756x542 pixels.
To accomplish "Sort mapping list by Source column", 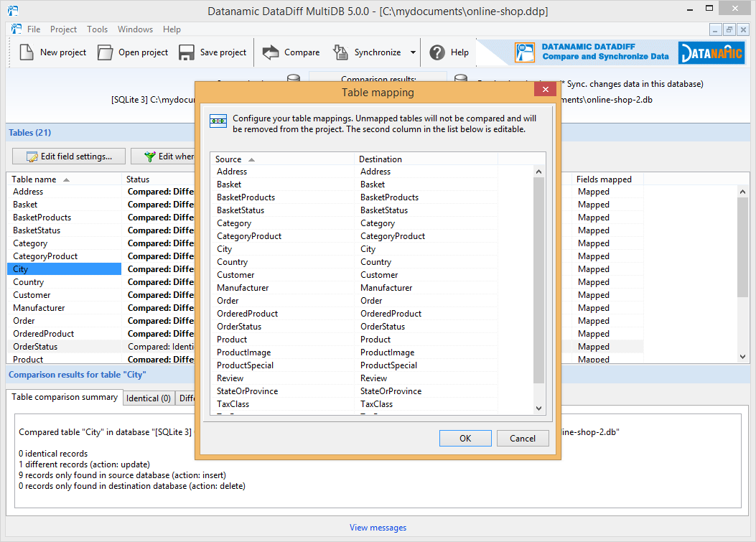I will coord(282,159).
